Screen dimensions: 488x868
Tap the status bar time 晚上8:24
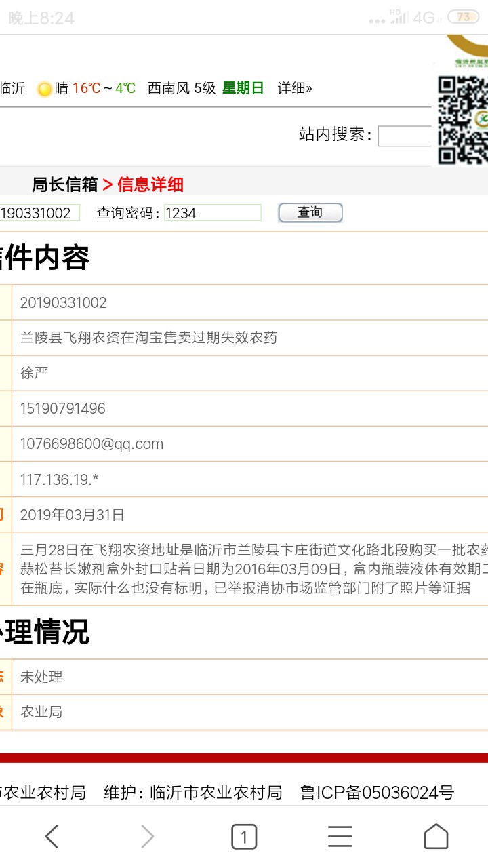[x=41, y=18]
